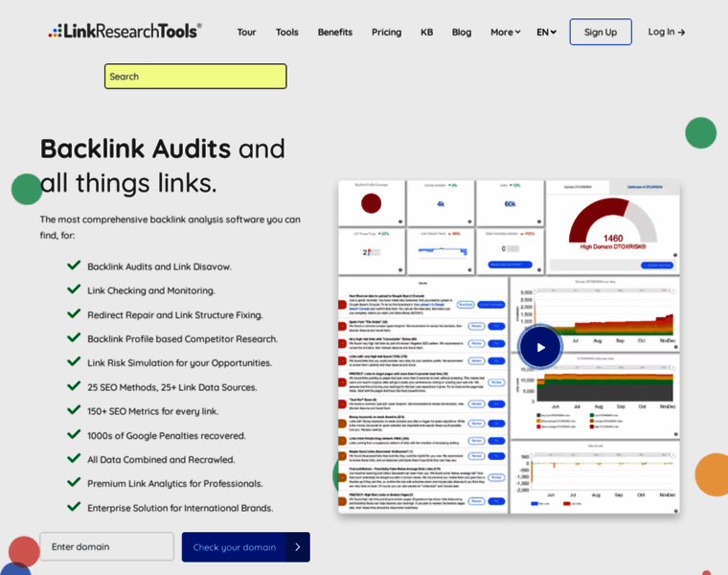This screenshot has height=575, width=728.
Task: Go to the Benefits page
Action: tap(334, 32)
